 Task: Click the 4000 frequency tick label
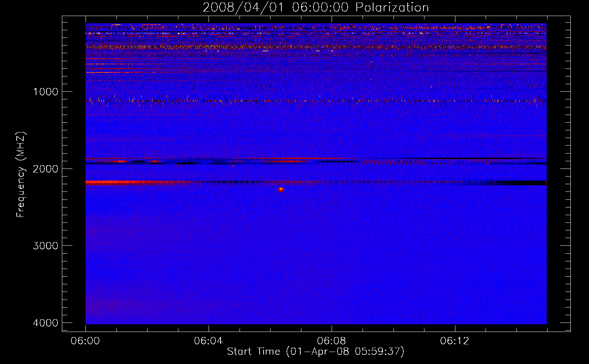46,323
